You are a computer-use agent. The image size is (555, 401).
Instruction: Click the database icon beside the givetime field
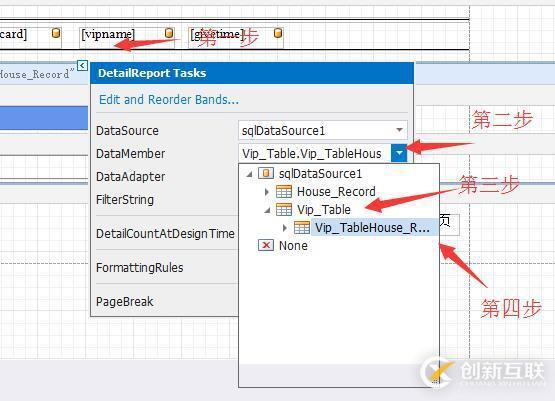[278, 33]
